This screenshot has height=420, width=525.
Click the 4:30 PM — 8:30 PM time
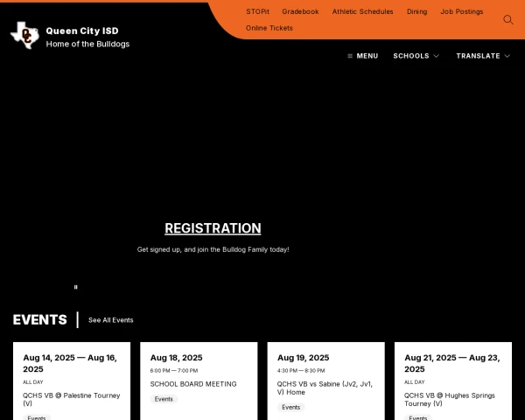point(301,371)
